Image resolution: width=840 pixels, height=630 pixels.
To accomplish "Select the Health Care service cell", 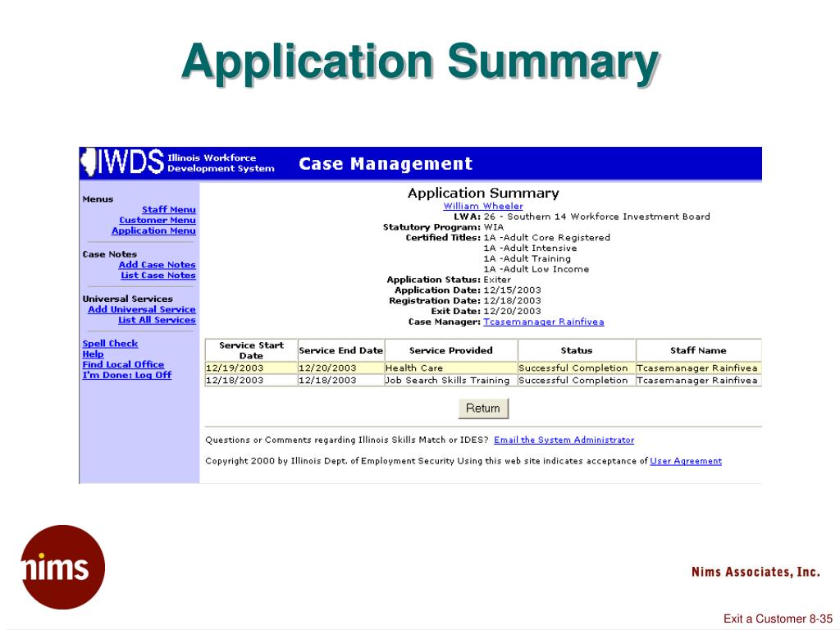I will 451,368.
